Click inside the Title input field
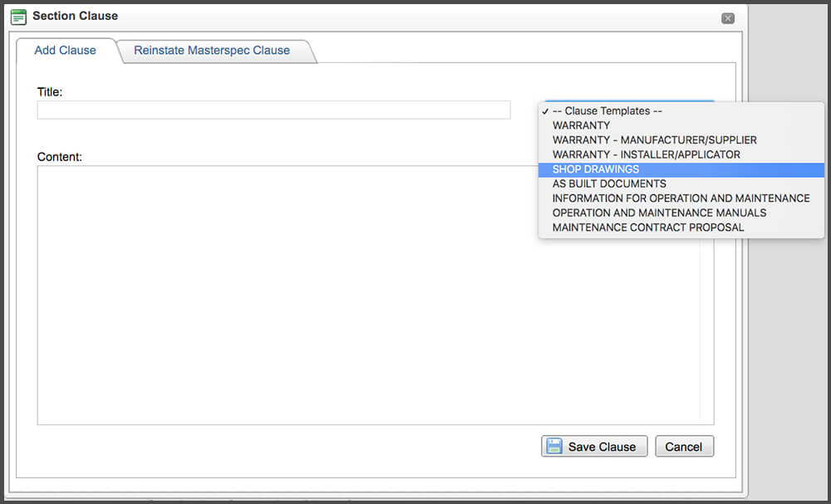 [273, 110]
